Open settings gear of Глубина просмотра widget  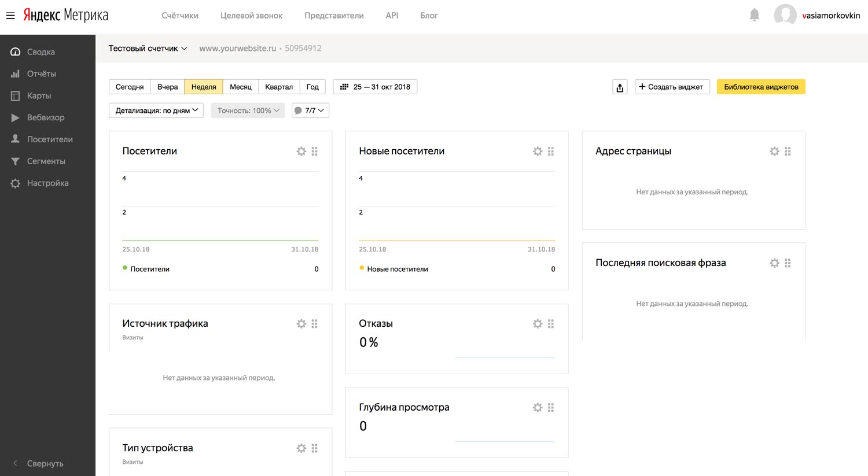[x=538, y=408]
